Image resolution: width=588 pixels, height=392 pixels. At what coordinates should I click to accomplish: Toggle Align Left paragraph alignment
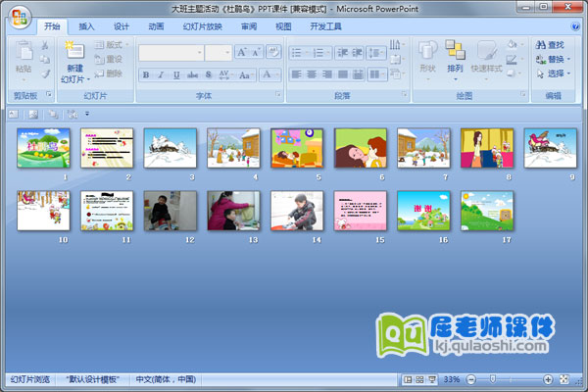coord(296,74)
